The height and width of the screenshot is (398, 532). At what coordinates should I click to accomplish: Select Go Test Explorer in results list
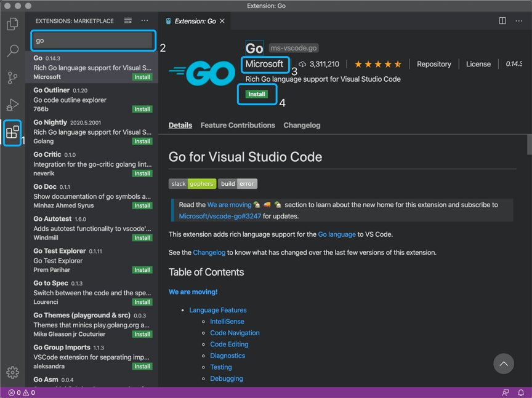pyautogui.click(x=92, y=261)
